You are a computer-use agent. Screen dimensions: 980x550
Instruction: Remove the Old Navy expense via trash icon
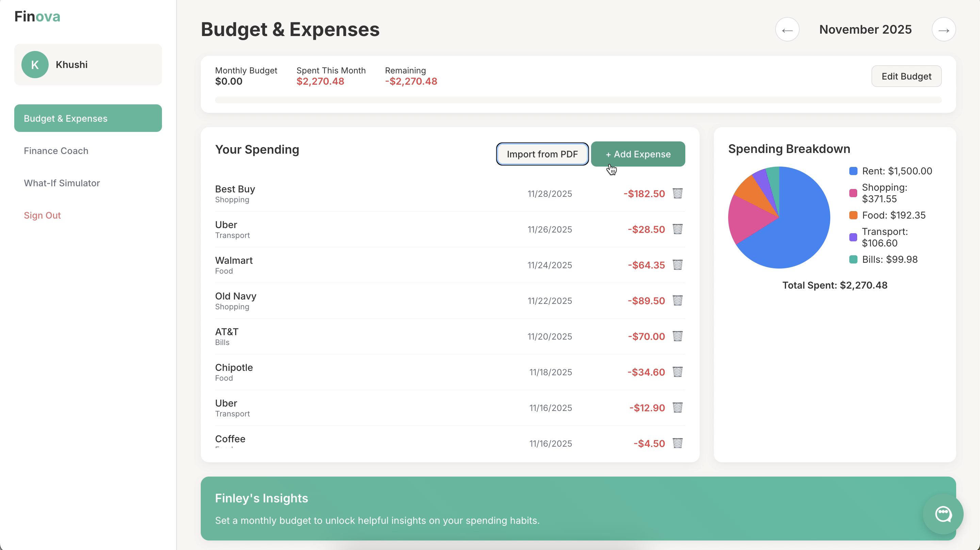coord(677,300)
